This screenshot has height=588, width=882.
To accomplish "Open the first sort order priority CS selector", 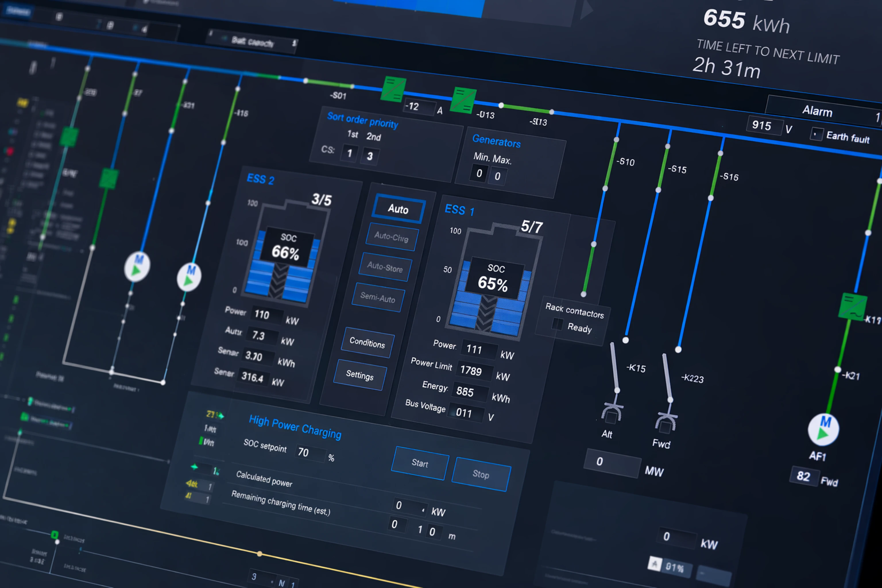I will [x=349, y=153].
